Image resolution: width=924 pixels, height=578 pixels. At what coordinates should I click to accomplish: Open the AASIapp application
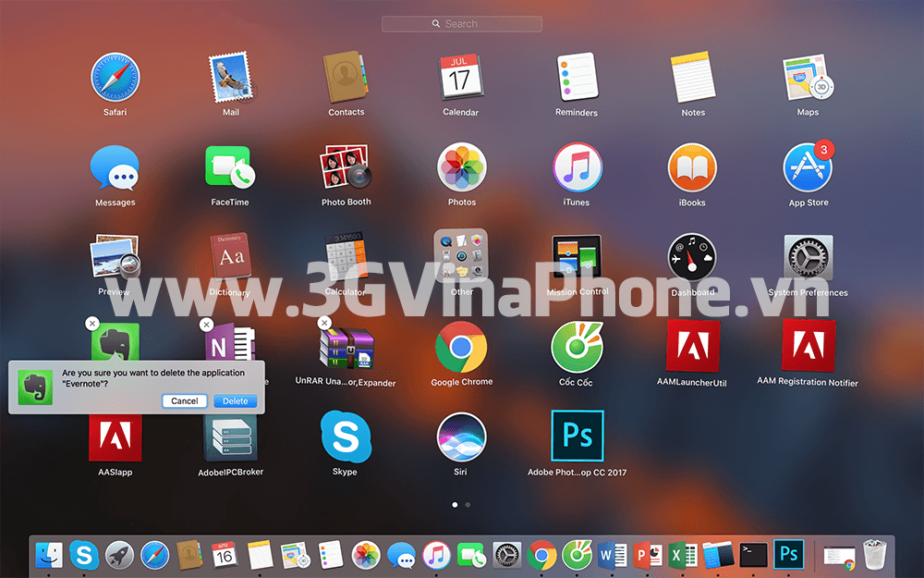click(115, 437)
